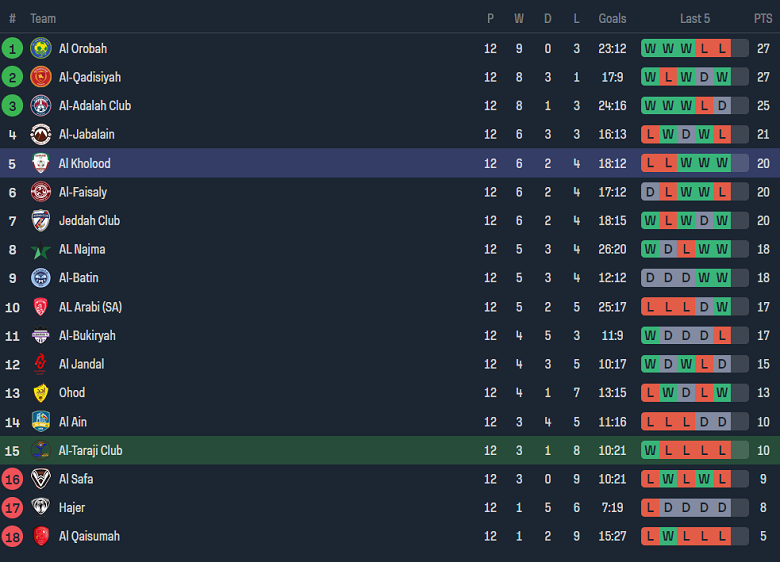This screenshot has height=562, width=780.
Task: Click the green rank 1 position badge
Action: click(x=12, y=48)
